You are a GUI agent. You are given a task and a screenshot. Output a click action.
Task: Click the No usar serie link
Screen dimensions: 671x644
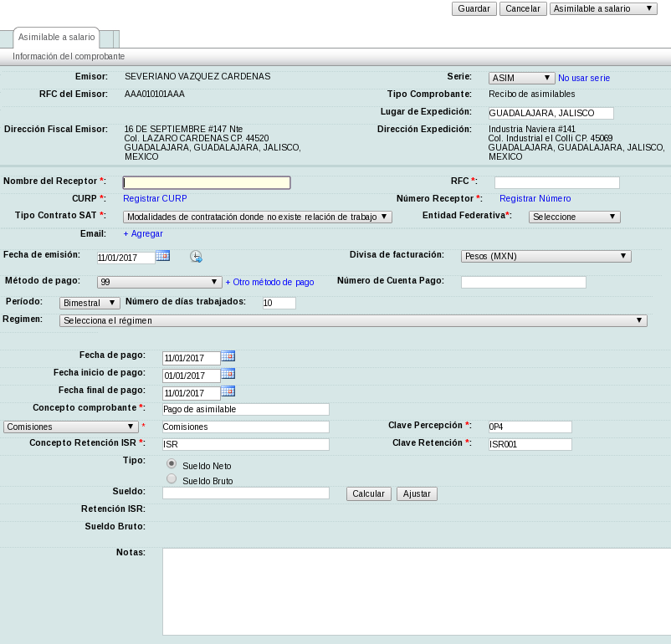584,78
